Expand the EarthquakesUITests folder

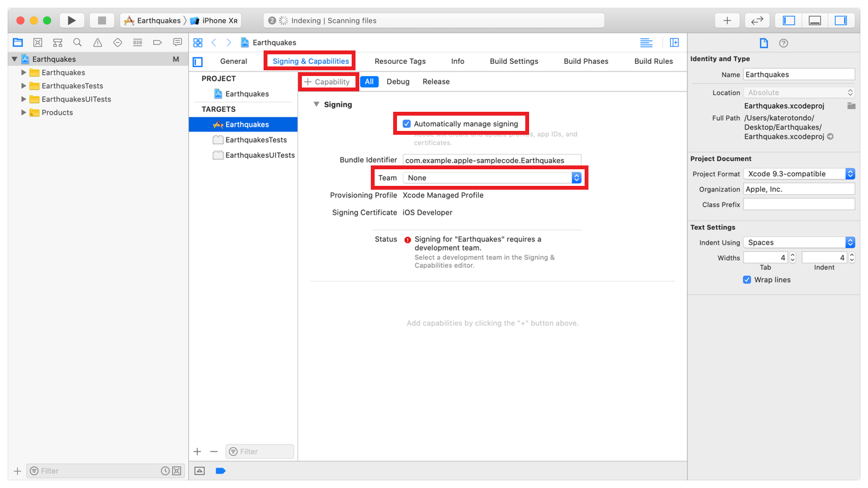coord(24,99)
